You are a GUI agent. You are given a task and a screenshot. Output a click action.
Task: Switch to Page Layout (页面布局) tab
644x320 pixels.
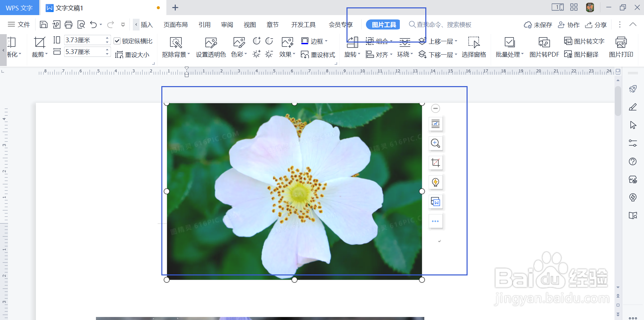175,24
